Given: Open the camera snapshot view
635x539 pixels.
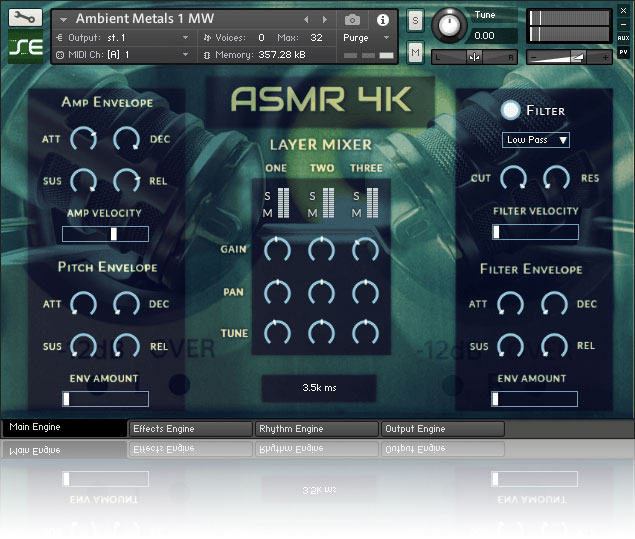Looking at the screenshot, I should [352, 19].
